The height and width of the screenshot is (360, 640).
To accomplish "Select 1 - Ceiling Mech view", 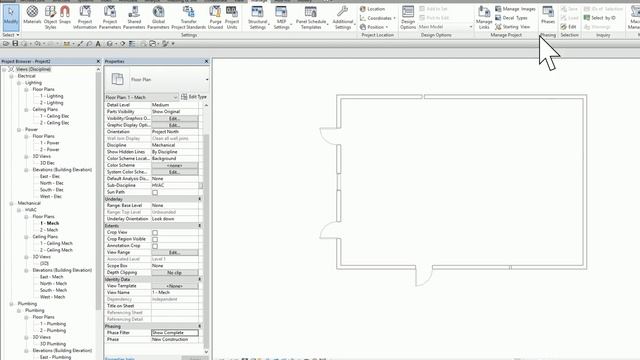I will pyautogui.click(x=56, y=243).
